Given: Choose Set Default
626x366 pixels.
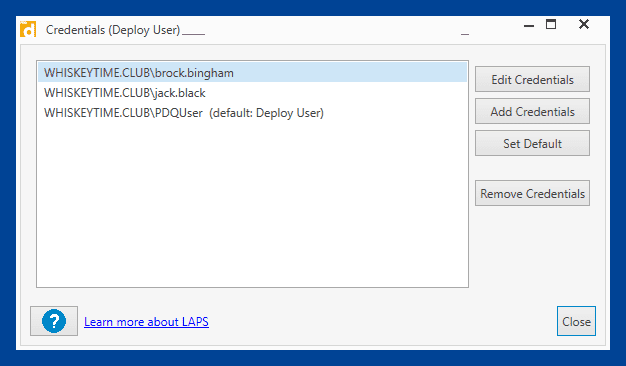Looking at the screenshot, I should pyautogui.click(x=532, y=143).
